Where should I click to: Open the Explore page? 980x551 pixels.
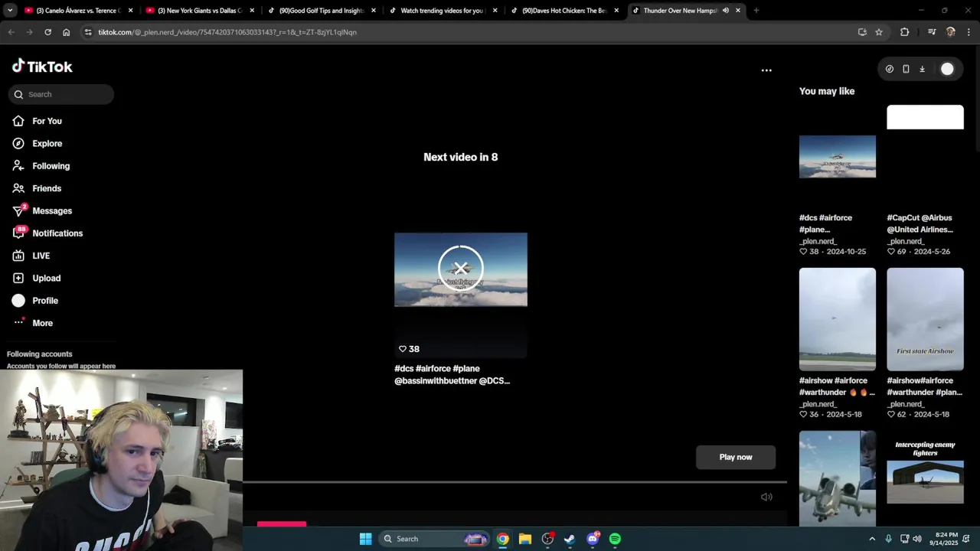(x=47, y=143)
